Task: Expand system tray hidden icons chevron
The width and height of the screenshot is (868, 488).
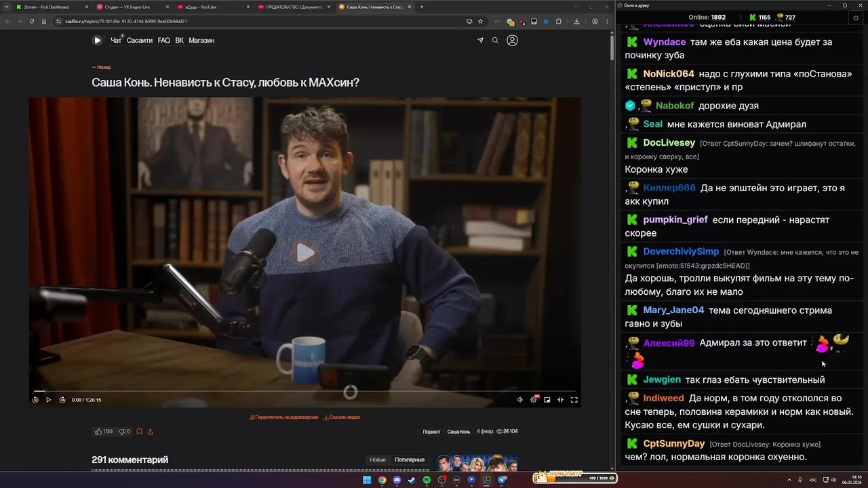Action: (x=789, y=480)
